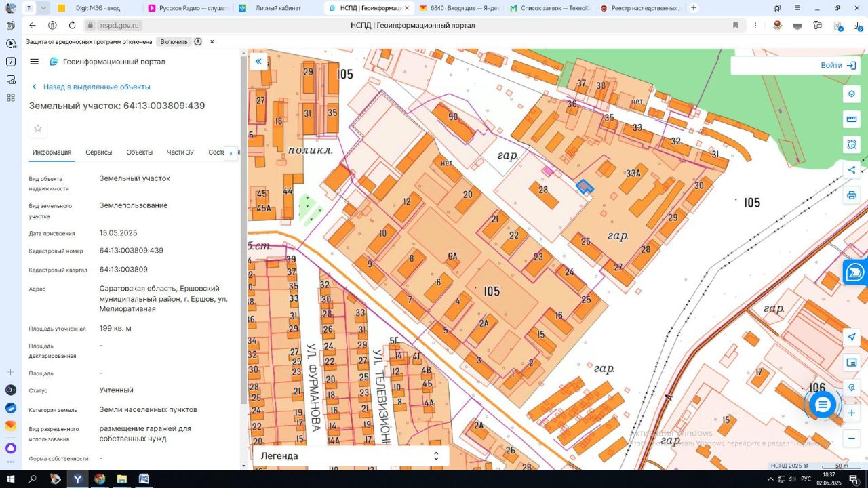This screenshot has height=488, width=868.
Task: Switch to the Сервисы tab
Action: click(x=99, y=152)
